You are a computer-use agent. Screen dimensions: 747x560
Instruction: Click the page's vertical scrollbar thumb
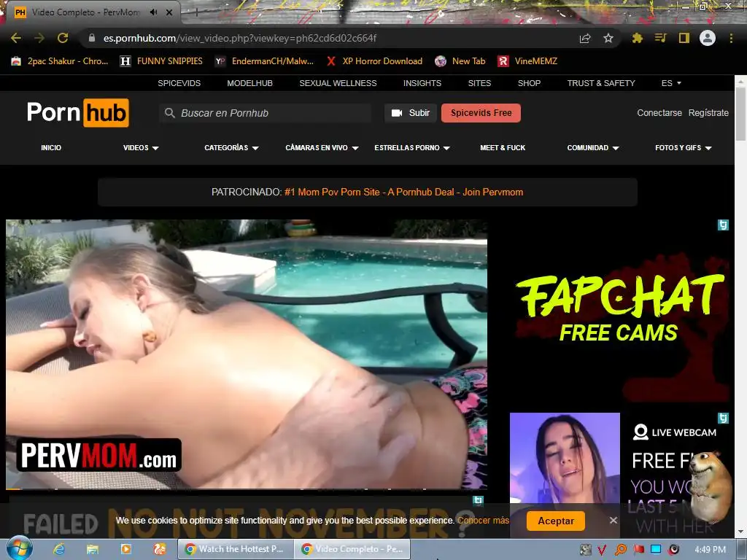[740, 113]
